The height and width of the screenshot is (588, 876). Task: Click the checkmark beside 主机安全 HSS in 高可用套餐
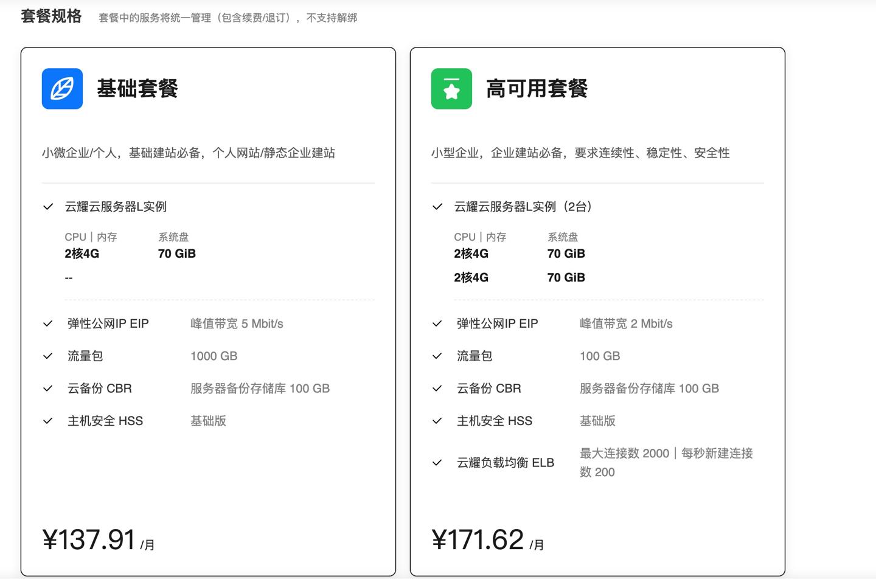coord(437,420)
